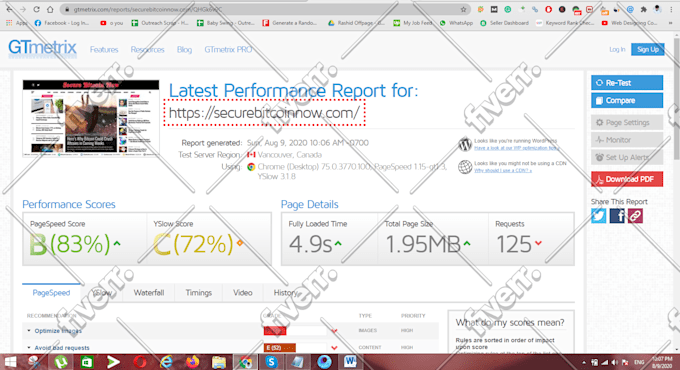Click the WordPress logo icon
680x370 pixels.
(x=465, y=144)
